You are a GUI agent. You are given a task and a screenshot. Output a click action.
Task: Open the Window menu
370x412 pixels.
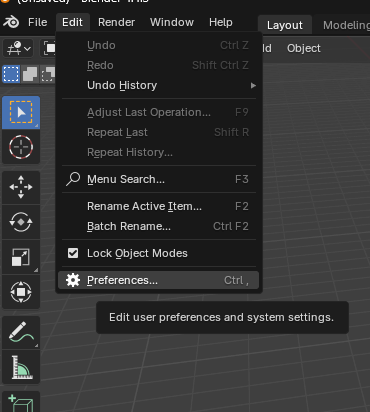coord(172,22)
